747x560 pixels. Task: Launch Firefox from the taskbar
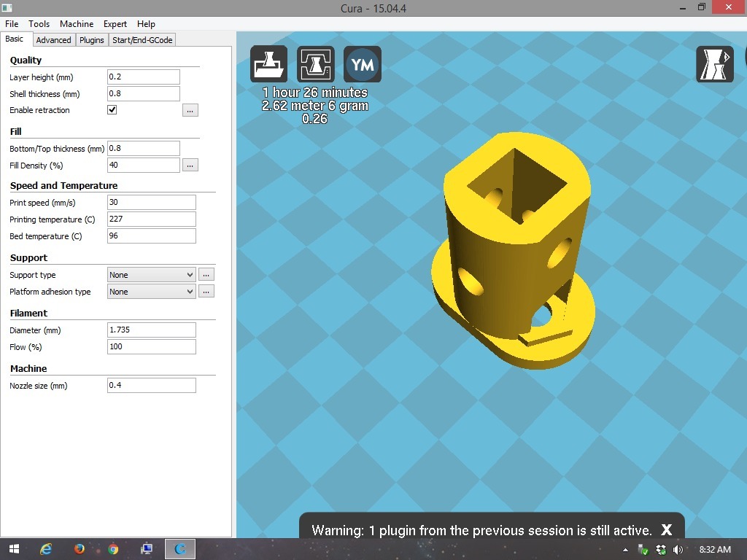tap(80, 549)
